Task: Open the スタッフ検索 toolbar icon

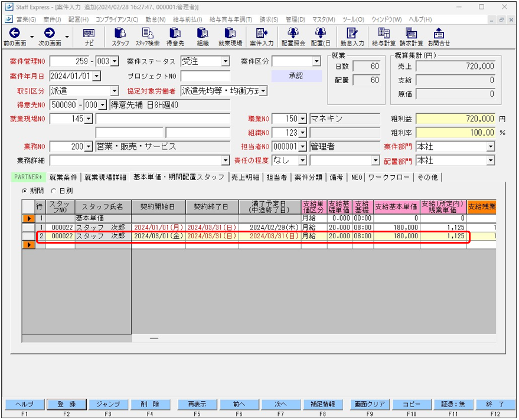Action: (148, 37)
